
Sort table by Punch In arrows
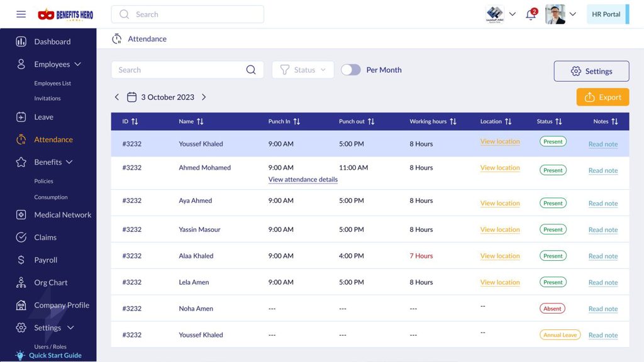(x=297, y=121)
